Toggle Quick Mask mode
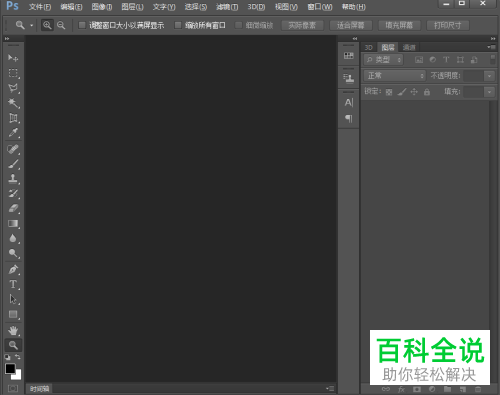This screenshot has width=500, height=395. tap(13, 388)
